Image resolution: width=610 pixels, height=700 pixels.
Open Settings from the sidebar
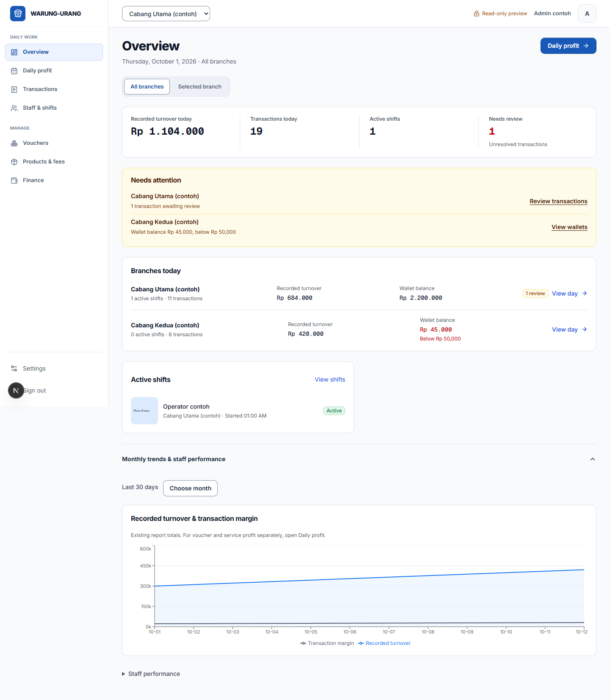coord(54,368)
